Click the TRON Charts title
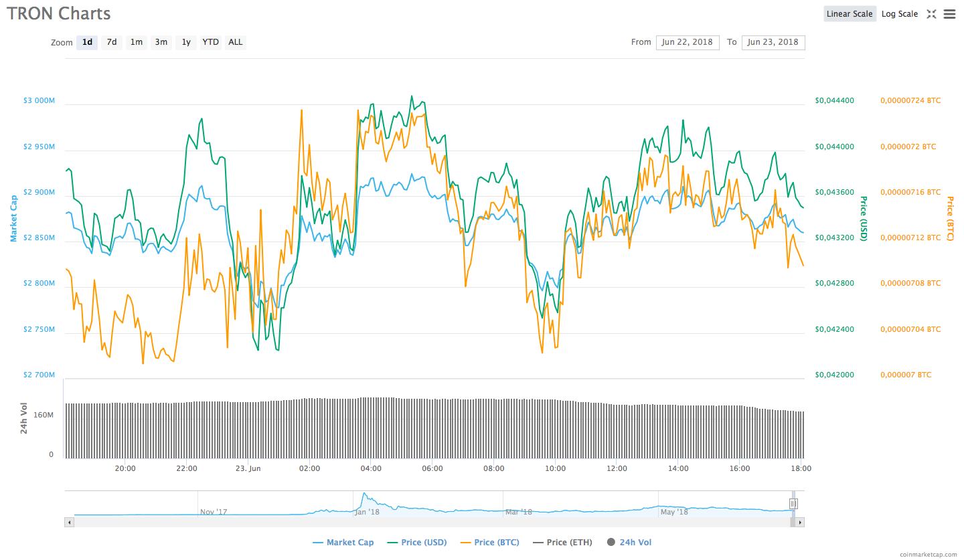The width and height of the screenshot is (964, 560). [x=59, y=13]
